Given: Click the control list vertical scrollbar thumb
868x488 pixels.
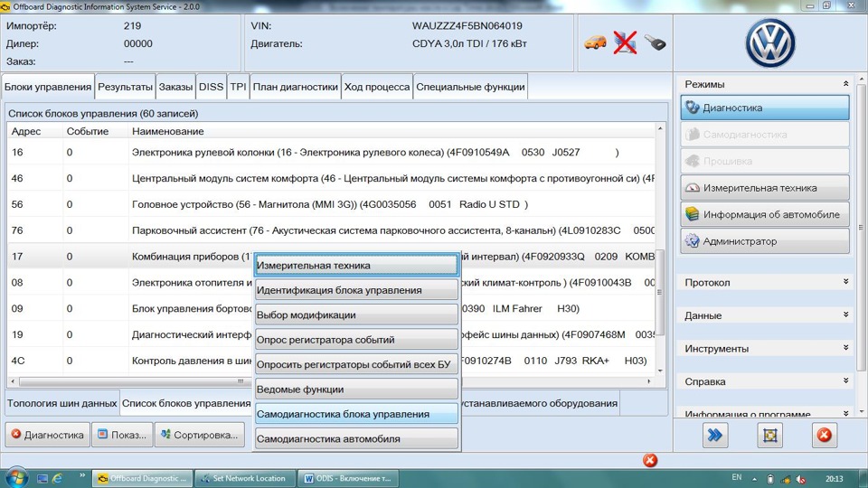Looking at the screenshot, I should click(660, 292).
